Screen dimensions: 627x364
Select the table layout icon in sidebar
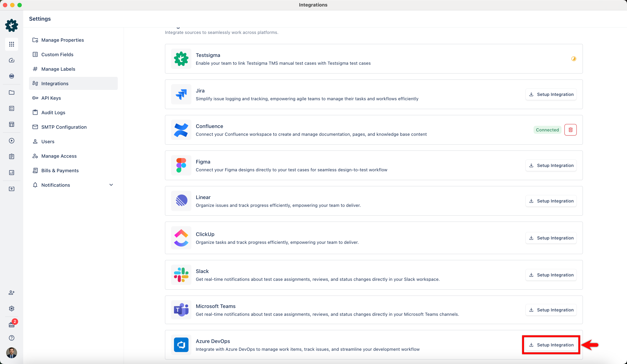11,124
